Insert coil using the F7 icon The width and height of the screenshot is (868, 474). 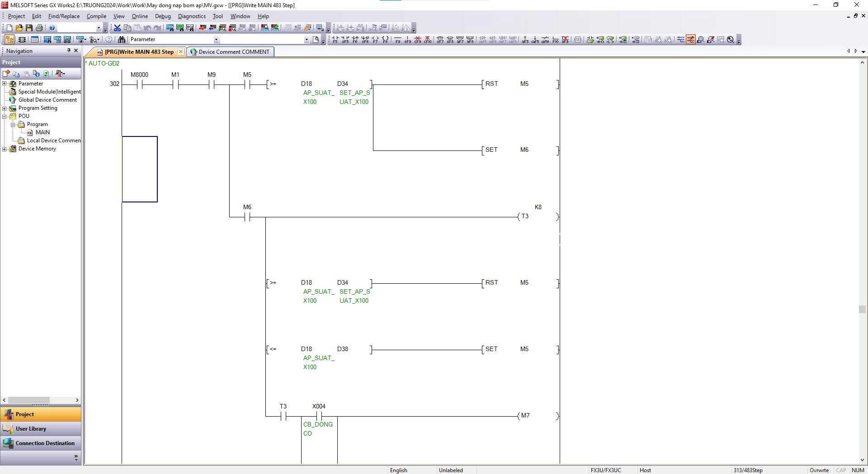coord(375,40)
